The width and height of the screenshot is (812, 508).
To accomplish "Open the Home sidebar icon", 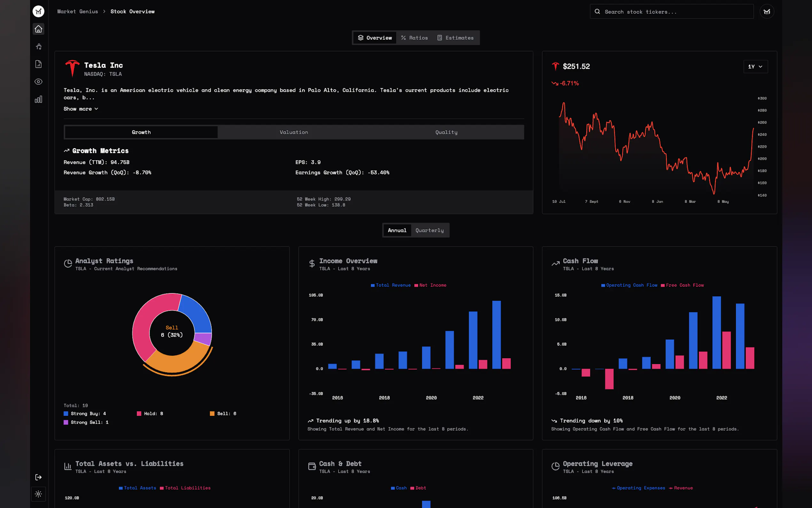I will click(x=38, y=29).
